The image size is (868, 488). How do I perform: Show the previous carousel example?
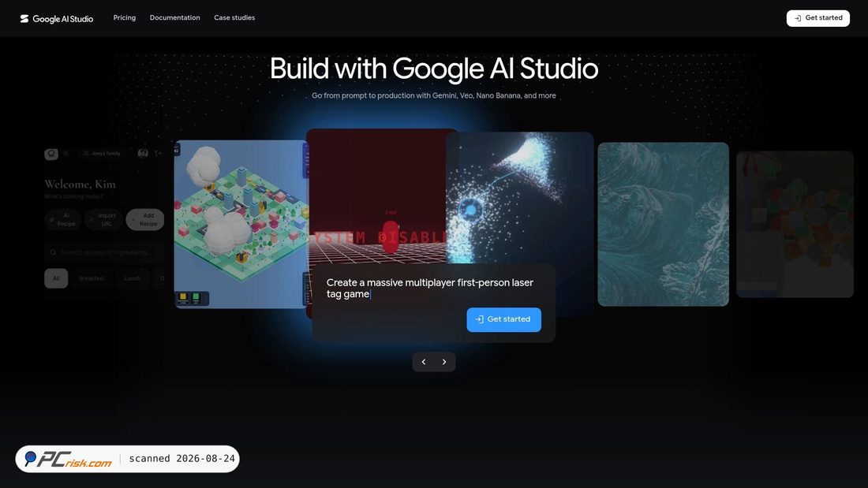pos(424,362)
